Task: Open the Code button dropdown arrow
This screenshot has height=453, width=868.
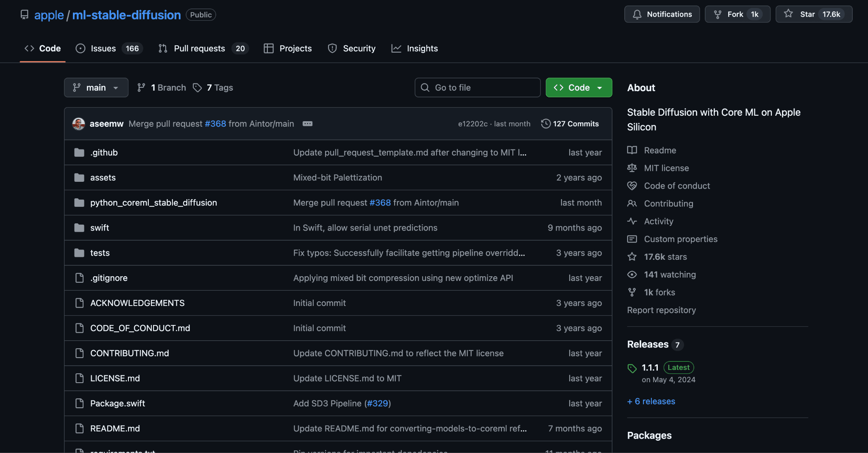Action: (600, 87)
